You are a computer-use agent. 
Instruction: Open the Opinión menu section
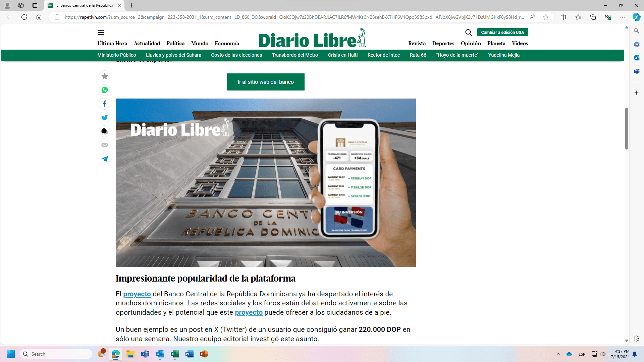coord(471,43)
